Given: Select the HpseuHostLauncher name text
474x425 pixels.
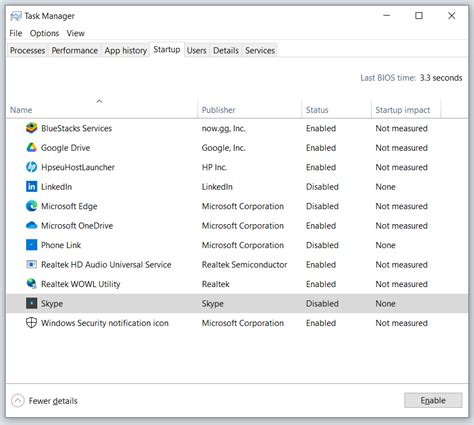Looking at the screenshot, I should (x=78, y=167).
